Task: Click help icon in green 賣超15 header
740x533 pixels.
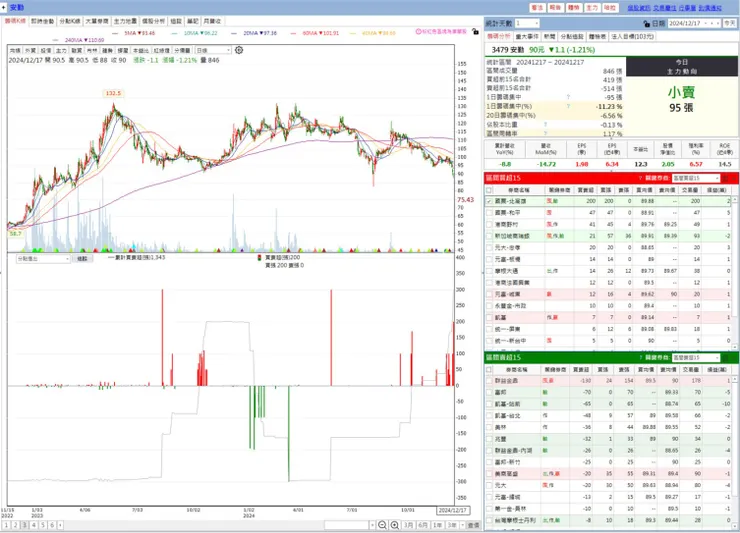Action: 640,357
